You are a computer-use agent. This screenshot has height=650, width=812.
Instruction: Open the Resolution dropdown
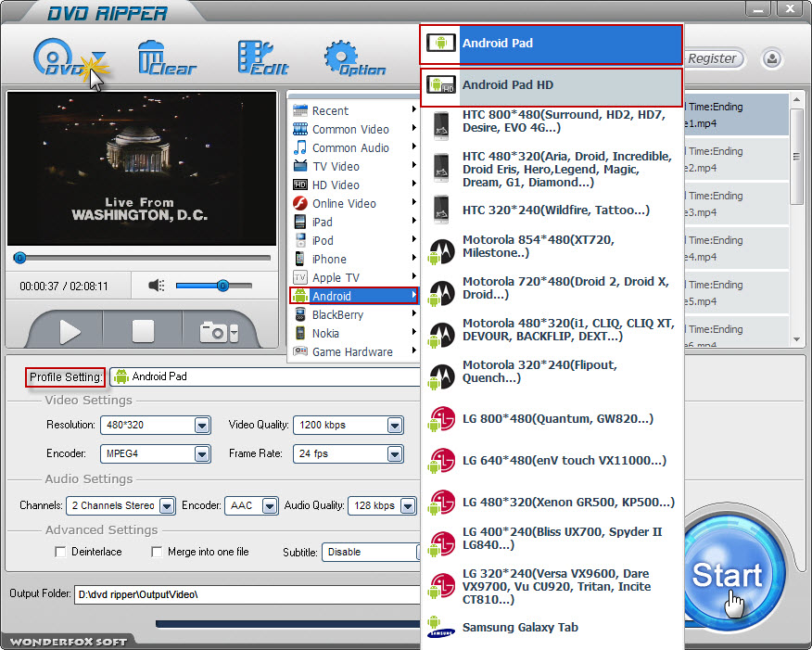coord(156,426)
